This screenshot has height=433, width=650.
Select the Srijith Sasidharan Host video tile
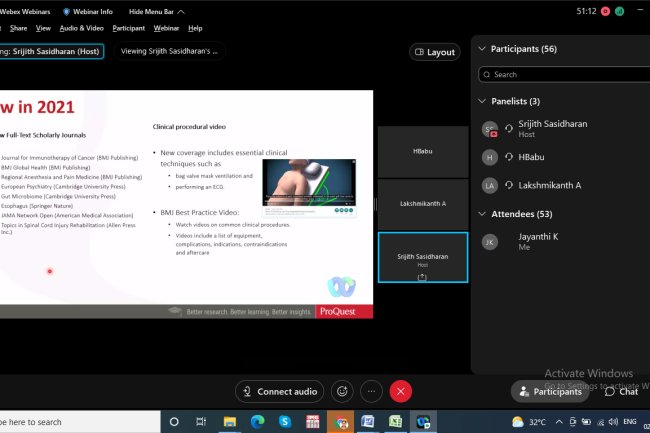pyautogui.click(x=423, y=257)
